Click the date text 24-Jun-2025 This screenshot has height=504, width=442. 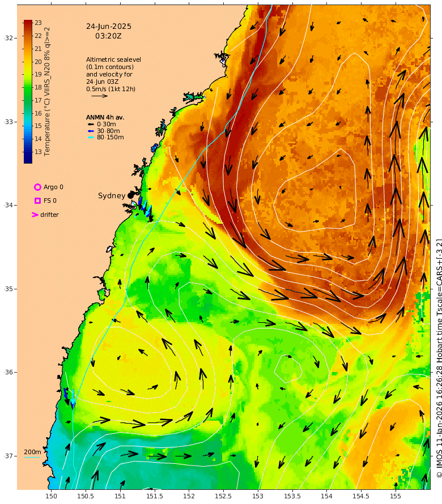coord(109,27)
